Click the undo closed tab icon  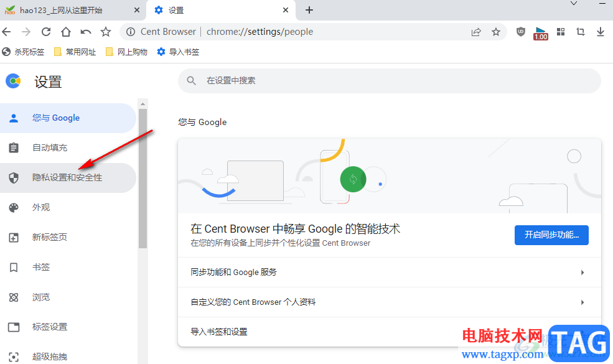86,32
